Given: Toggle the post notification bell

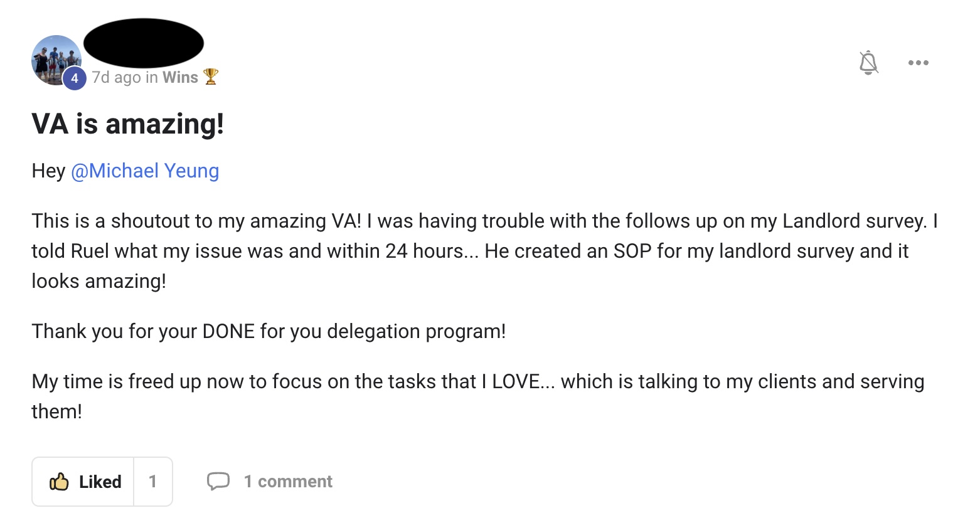Looking at the screenshot, I should (x=868, y=63).
